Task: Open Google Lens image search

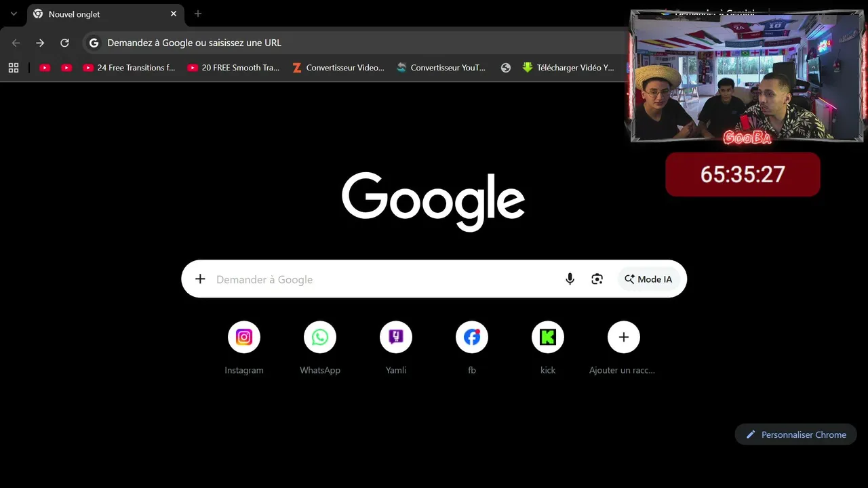Action: click(x=597, y=279)
